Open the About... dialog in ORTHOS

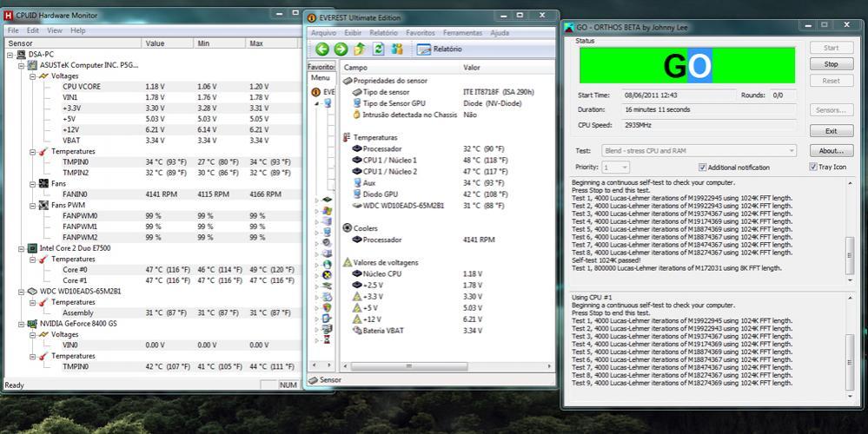click(x=831, y=151)
